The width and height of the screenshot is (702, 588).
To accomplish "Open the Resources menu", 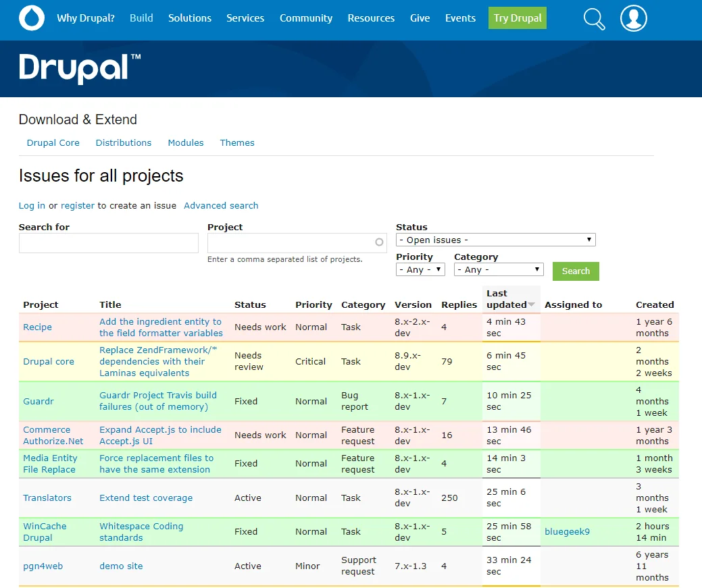I will coord(371,18).
